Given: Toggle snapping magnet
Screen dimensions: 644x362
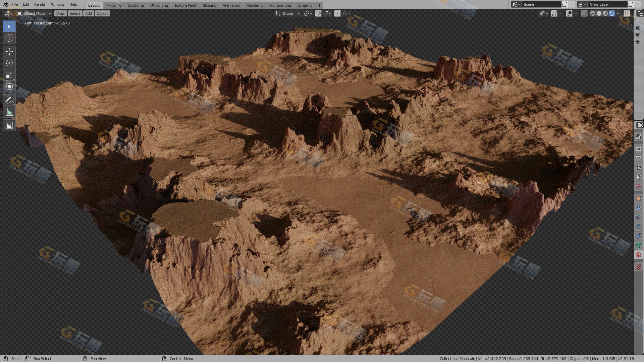Looking at the screenshot, I should point(318,13).
